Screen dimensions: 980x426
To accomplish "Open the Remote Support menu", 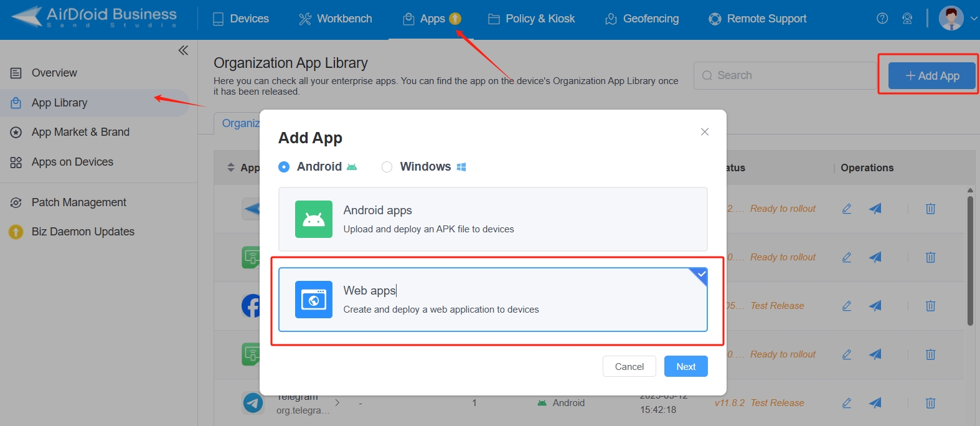I will [x=758, y=19].
